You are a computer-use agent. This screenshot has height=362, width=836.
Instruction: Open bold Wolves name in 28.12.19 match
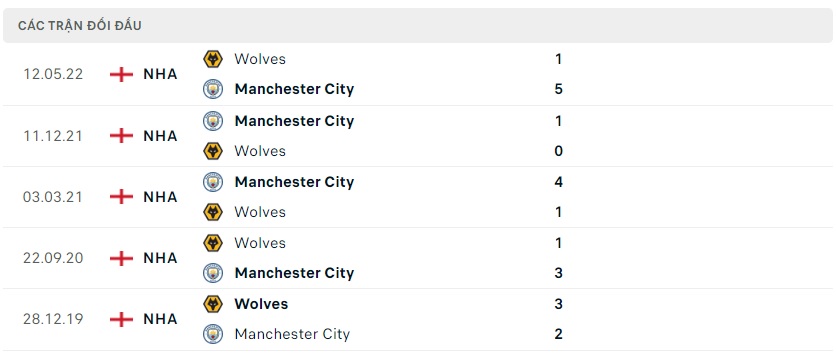261,304
